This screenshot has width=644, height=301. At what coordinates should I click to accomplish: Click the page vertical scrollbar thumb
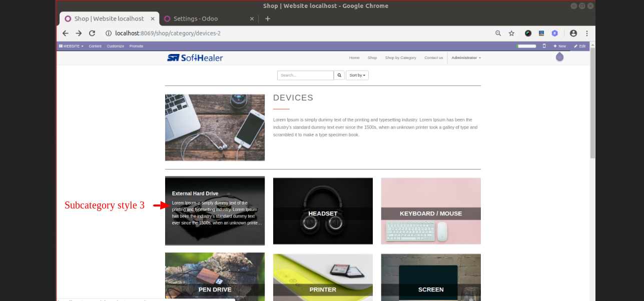[x=592, y=103]
